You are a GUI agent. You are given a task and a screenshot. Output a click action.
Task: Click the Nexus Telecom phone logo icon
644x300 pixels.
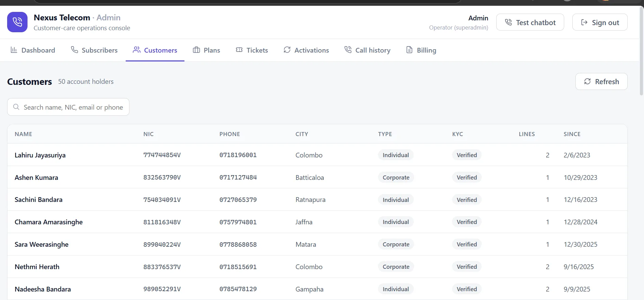pos(17,22)
